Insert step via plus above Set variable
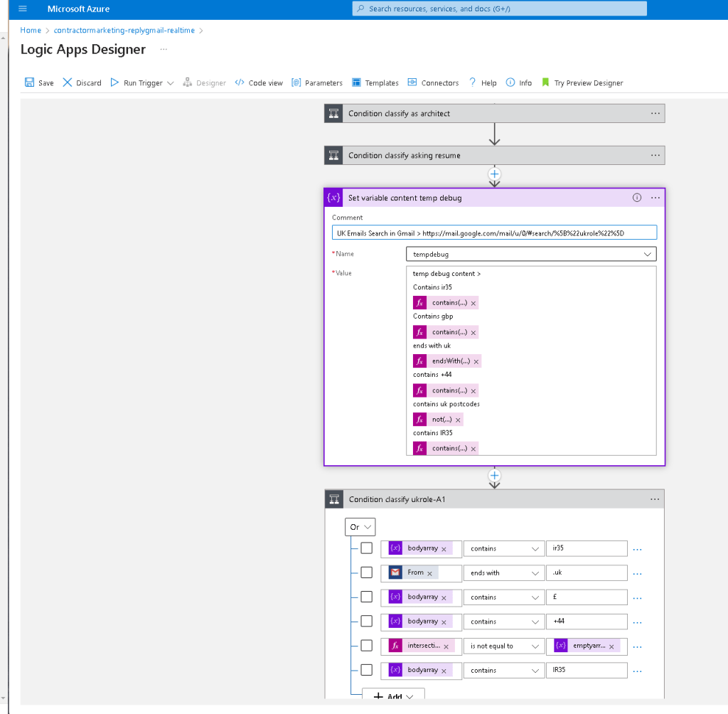Screen dimensions: 728x714 click(x=495, y=174)
